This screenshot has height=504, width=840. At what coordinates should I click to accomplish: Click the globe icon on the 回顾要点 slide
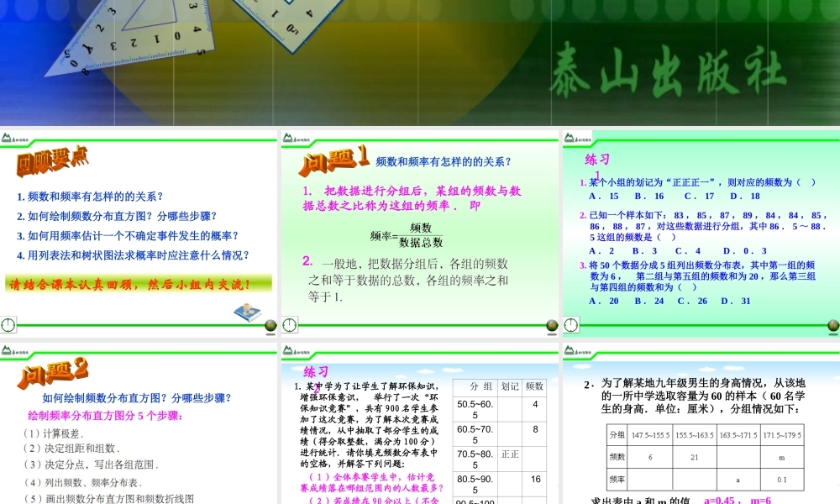point(270,326)
